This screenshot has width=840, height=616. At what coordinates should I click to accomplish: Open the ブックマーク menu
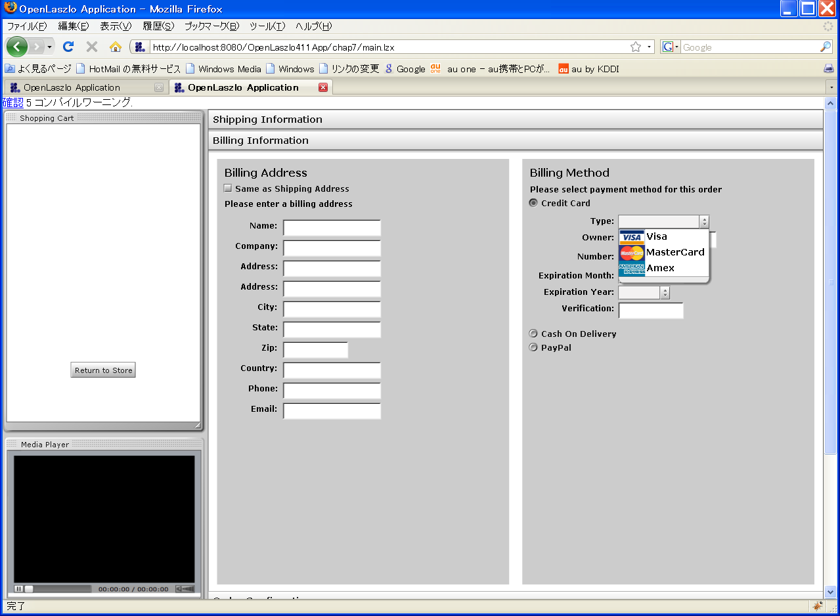click(211, 26)
